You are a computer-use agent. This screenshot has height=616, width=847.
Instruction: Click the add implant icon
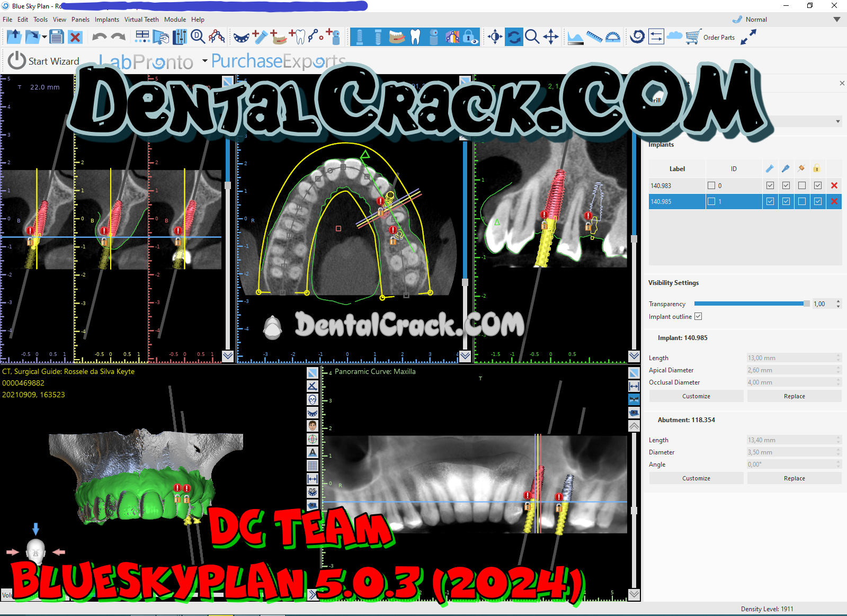point(260,37)
